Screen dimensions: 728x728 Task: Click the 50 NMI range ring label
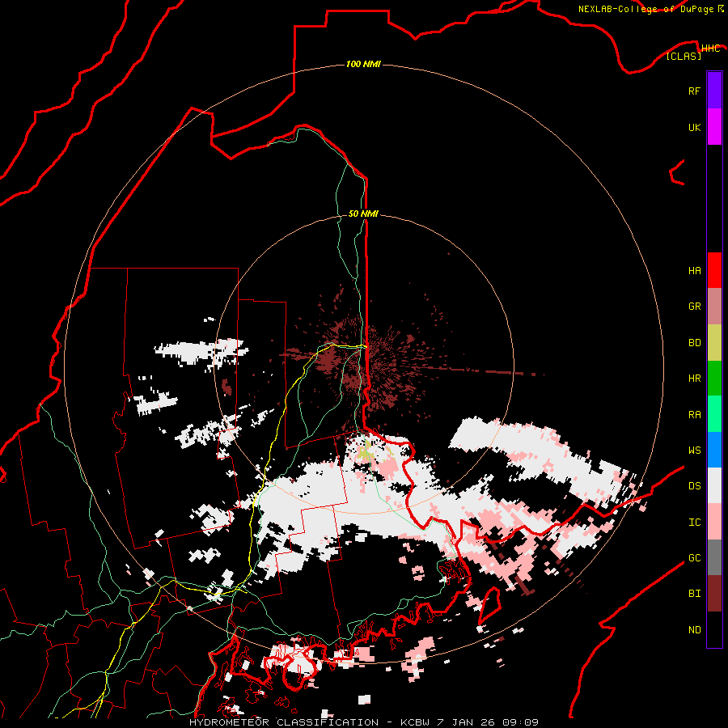coord(363,214)
